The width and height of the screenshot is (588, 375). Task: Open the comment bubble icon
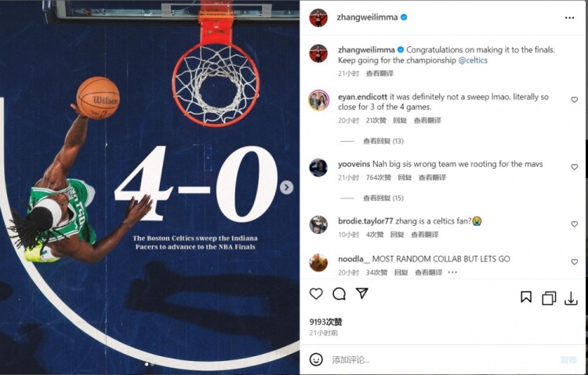click(x=339, y=293)
